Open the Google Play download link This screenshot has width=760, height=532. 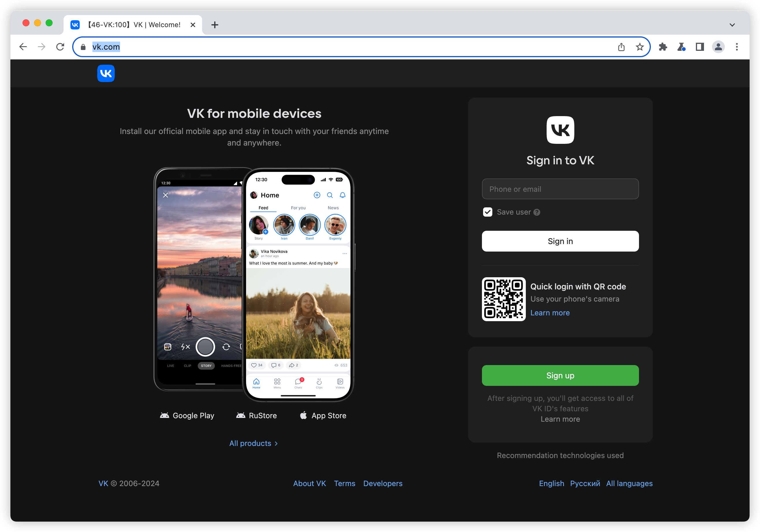187,416
